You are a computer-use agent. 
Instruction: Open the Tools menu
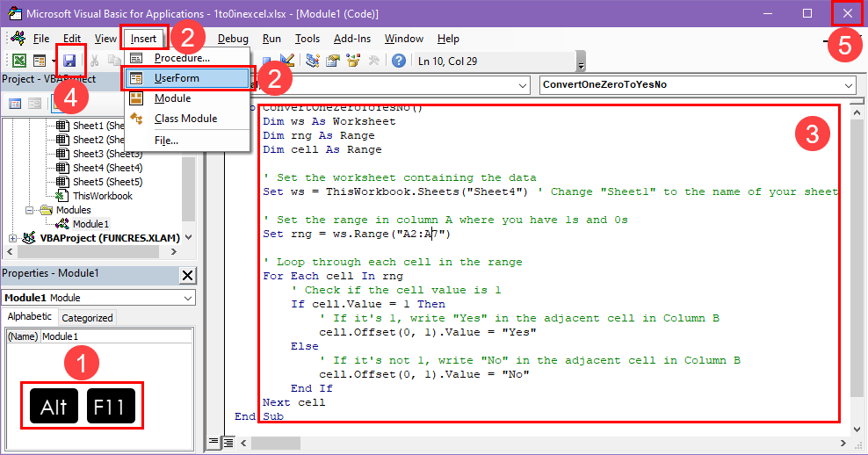307,39
